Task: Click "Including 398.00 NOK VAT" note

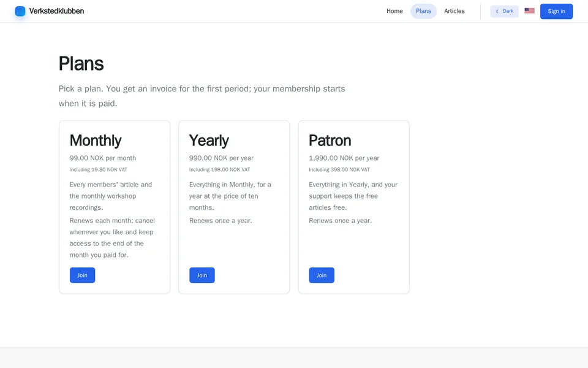Action: pyautogui.click(x=339, y=170)
